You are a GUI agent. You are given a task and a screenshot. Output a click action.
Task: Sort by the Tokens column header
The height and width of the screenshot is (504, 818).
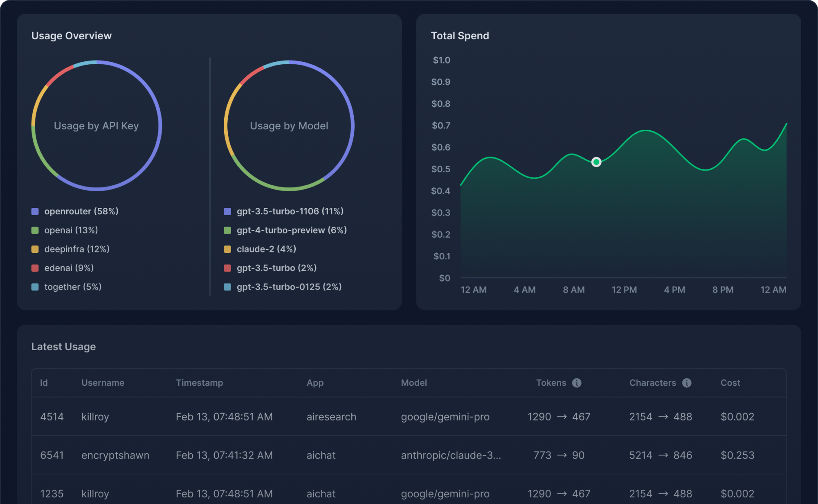[551, 382]
